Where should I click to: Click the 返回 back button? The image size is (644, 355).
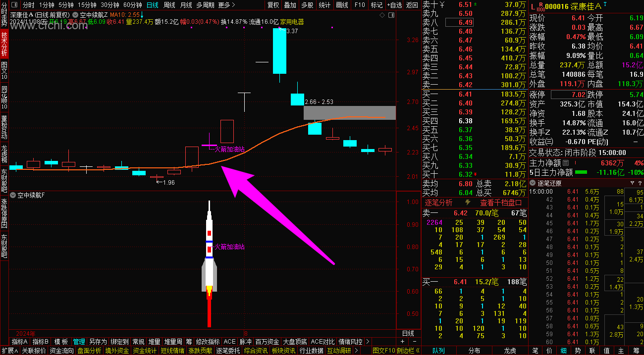point(412,5)
